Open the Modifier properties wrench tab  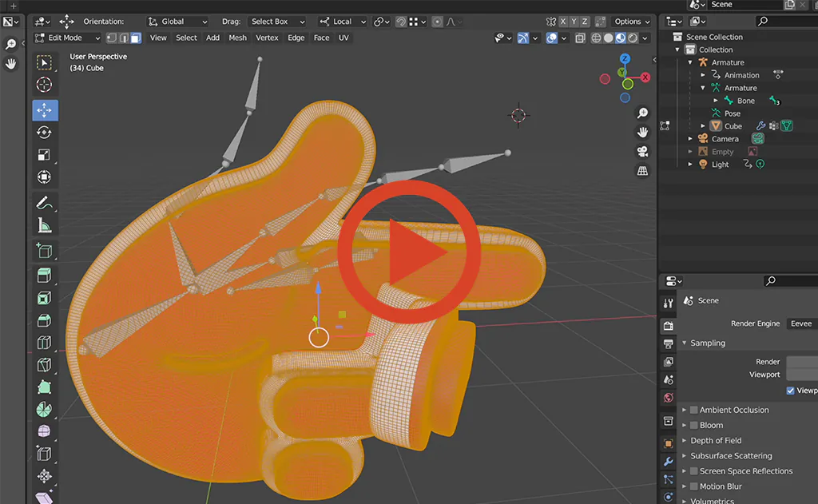coord(669,462)
